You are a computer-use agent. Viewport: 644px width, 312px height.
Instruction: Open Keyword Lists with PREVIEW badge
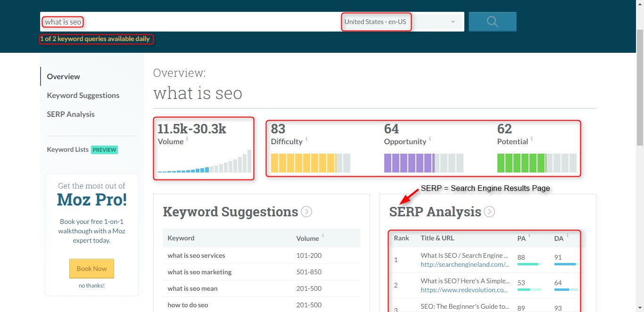point(67,149)
